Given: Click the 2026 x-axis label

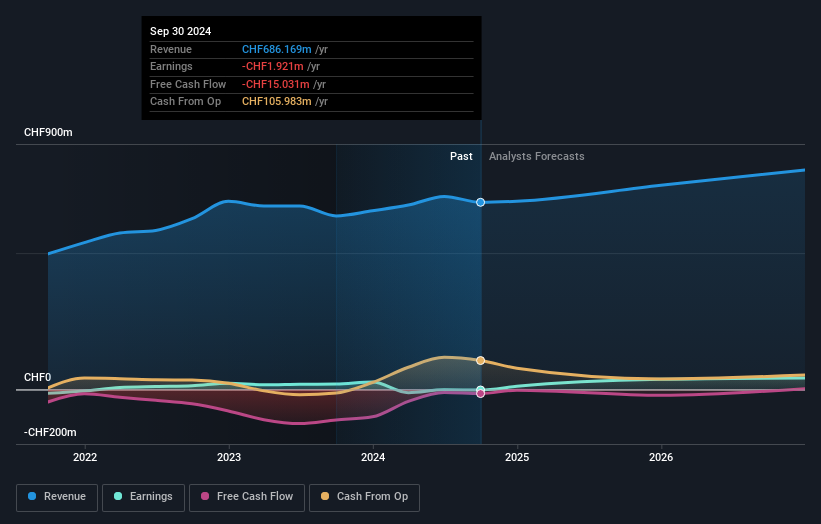Looking at the screenshot, I should click(661, 458).
